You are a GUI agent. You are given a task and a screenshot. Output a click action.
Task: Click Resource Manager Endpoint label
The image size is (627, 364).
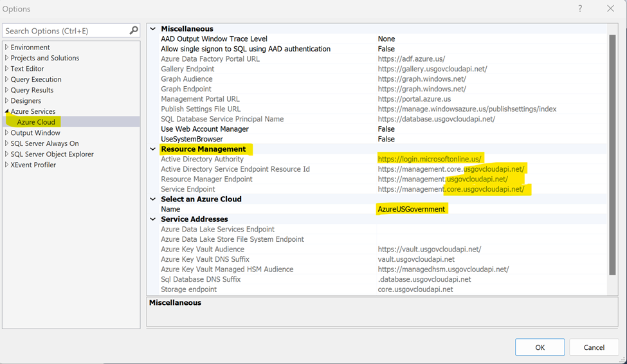(x=206, y=179)
